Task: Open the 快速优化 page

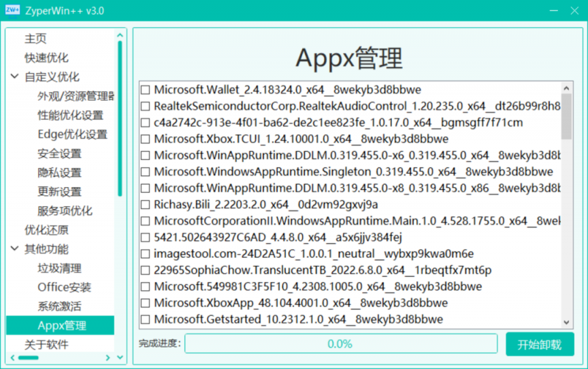Action: click(46, 58)
